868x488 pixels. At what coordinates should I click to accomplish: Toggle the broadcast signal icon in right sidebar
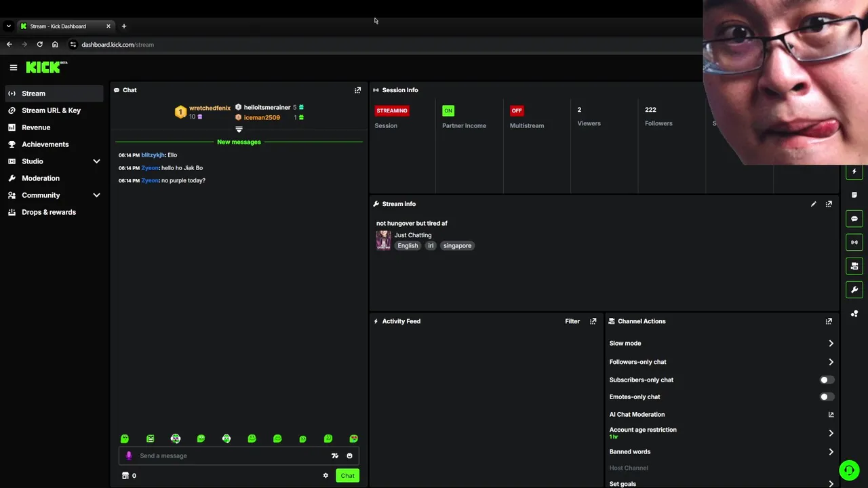click(854, 243)
